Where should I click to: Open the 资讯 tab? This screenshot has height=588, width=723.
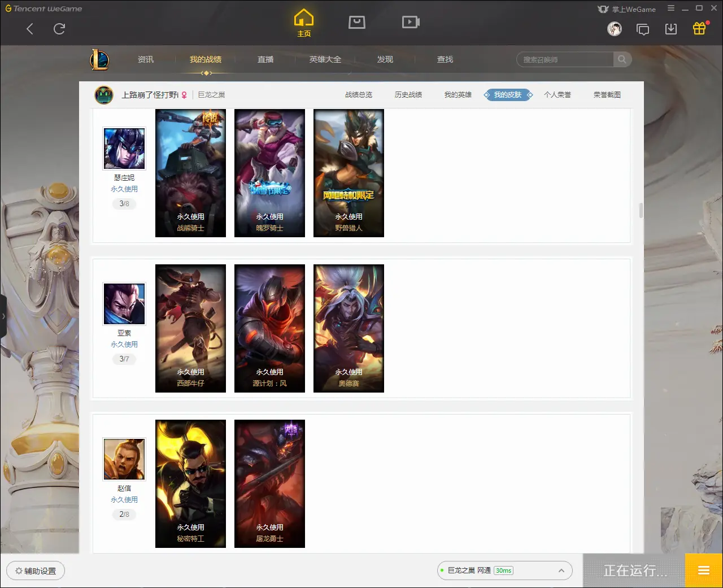[x=146, y=59]
